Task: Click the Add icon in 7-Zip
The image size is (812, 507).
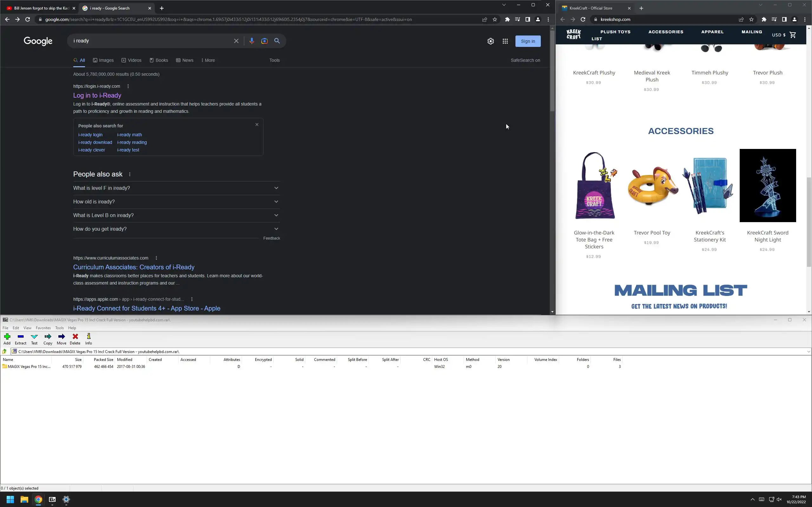Action: [7, 337]
